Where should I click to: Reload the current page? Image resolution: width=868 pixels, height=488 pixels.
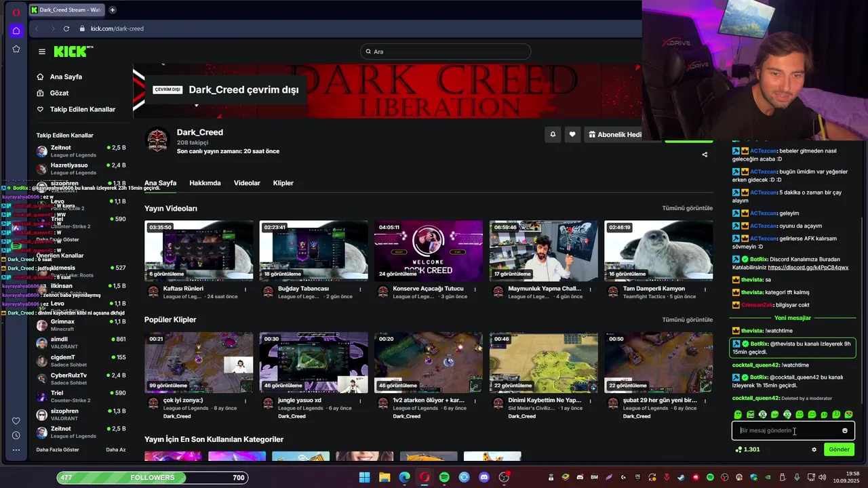click(66, 28)
